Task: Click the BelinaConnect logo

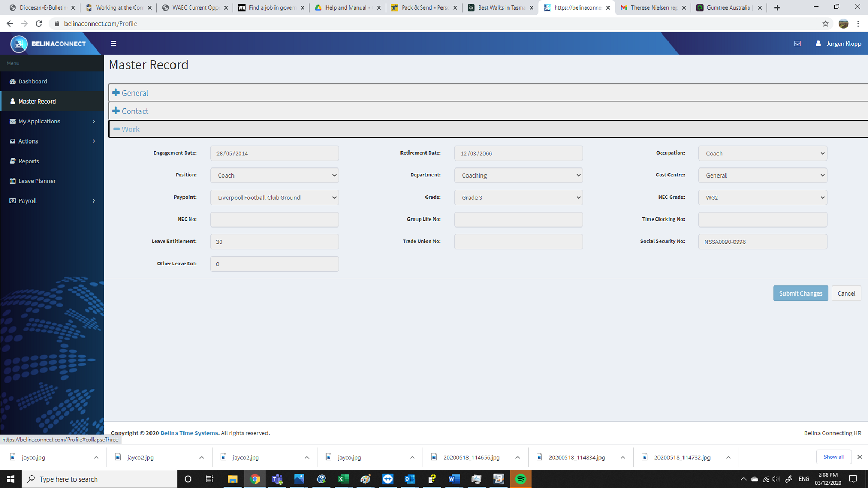Action: tap(48, 44)
